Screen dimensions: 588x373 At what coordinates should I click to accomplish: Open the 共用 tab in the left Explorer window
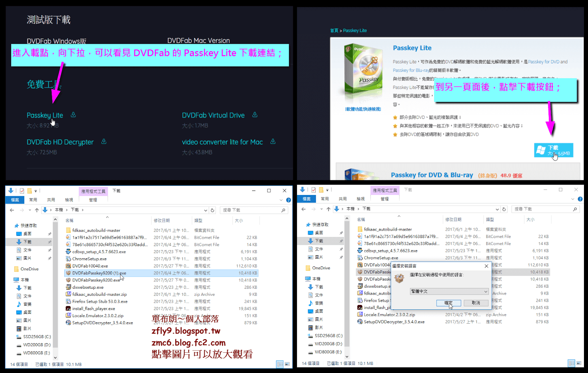[x=51, y=200]
